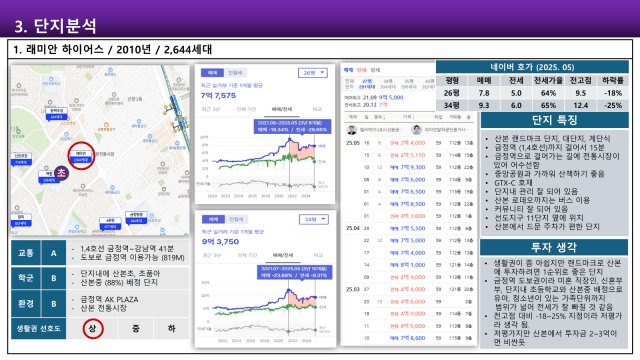Click the 매매 legend dot on 26평 chart
Image resolution: width=640 pixels, height=360 pixels.
315,146
